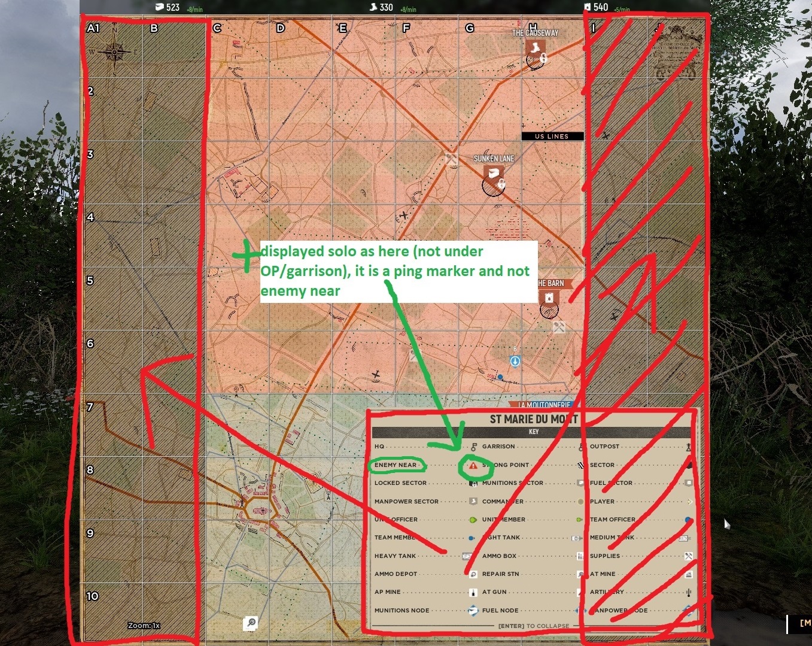812x646 pixels.
Task: Click the Ammo Depot icon in key
Action: [473, 574]
